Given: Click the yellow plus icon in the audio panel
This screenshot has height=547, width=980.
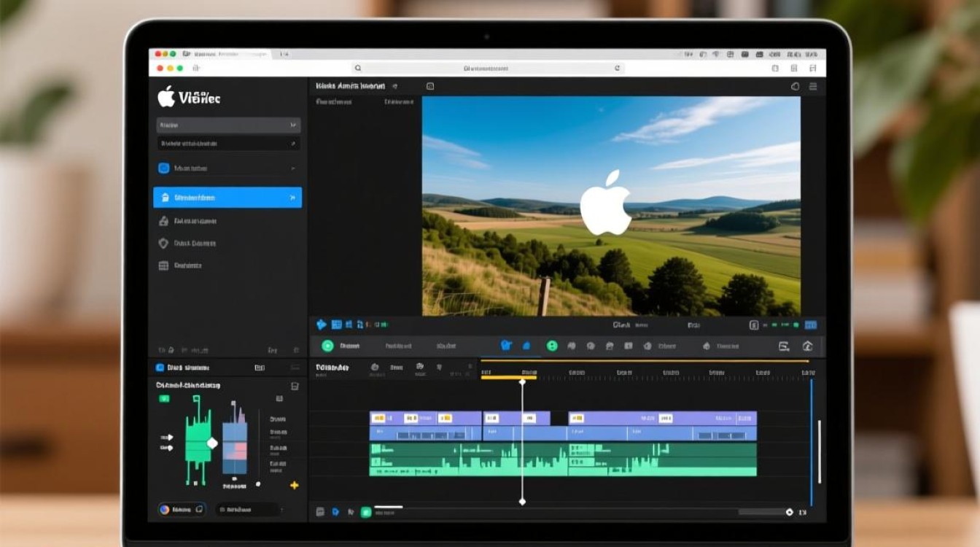Looking at the screenshot, I should [x=295, y=485].
